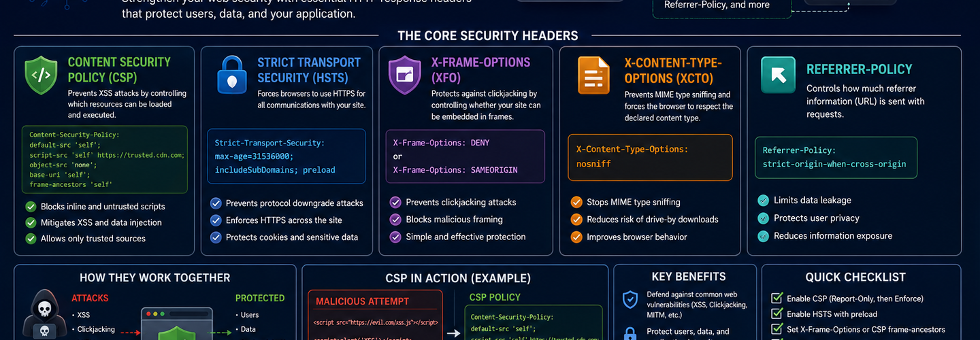Click the "frame-ancestors 'self'" line in the CSP card
980x340 pixels.
[x=71, y=184]
